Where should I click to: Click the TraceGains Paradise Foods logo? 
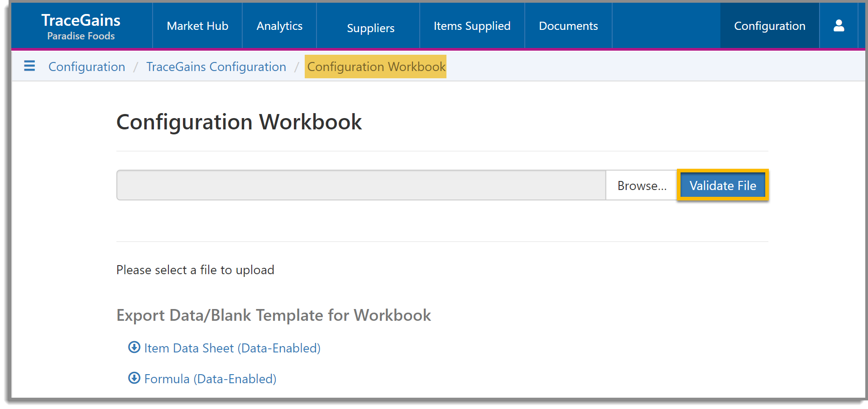click(81, 26)
